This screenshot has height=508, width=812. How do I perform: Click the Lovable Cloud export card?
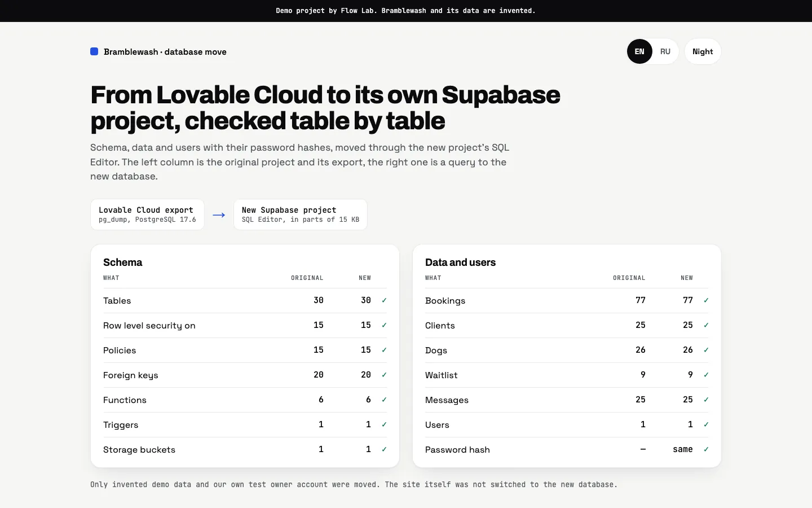(147, 214)
